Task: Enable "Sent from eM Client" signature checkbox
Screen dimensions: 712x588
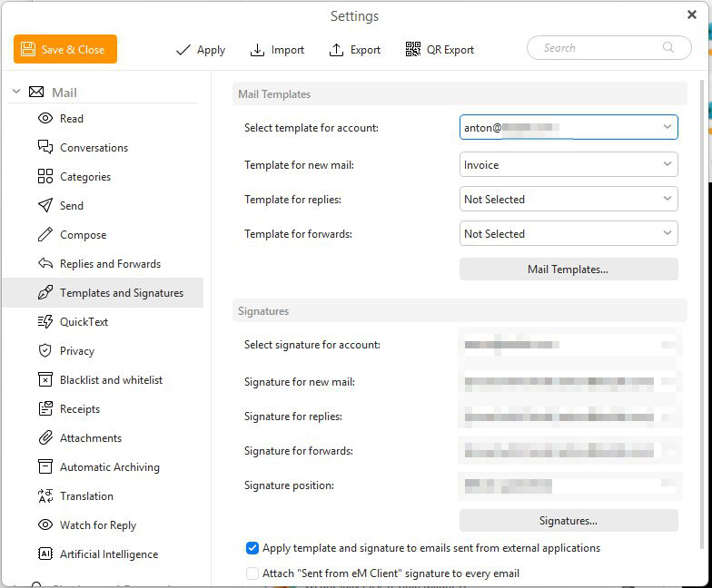Action: (x=252, y=573)
